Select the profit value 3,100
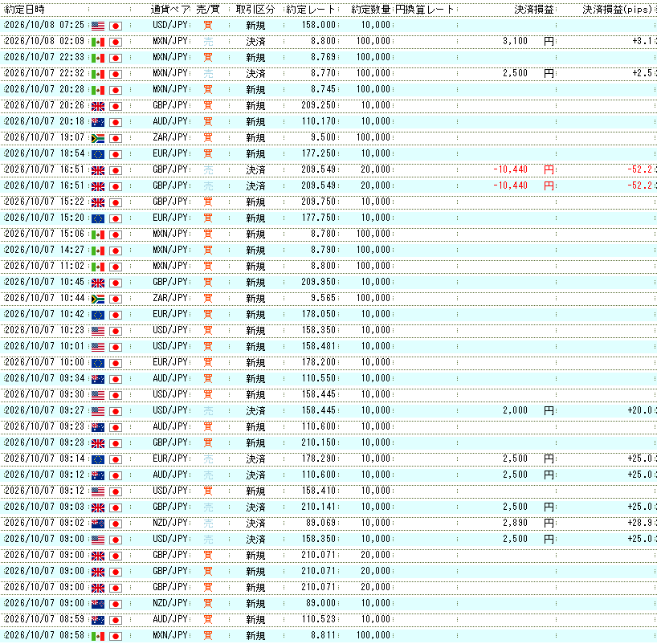Image resolution: width=657 pixels, height=644 pixels. [515, 41]
